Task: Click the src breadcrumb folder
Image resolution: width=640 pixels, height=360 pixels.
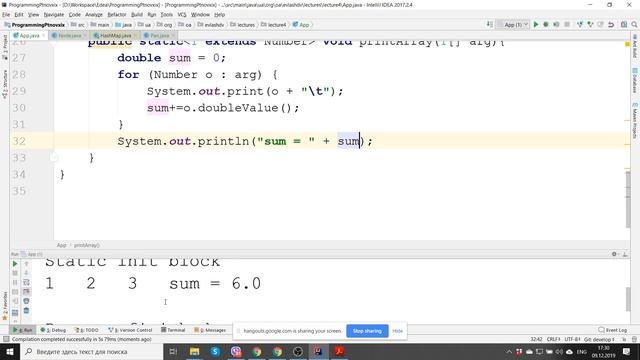Action: pyautogui.click(x=78, y=25)
